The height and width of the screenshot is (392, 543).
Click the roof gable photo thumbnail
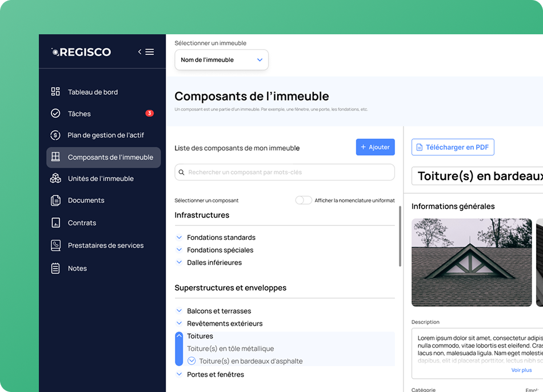coord(472,262)
